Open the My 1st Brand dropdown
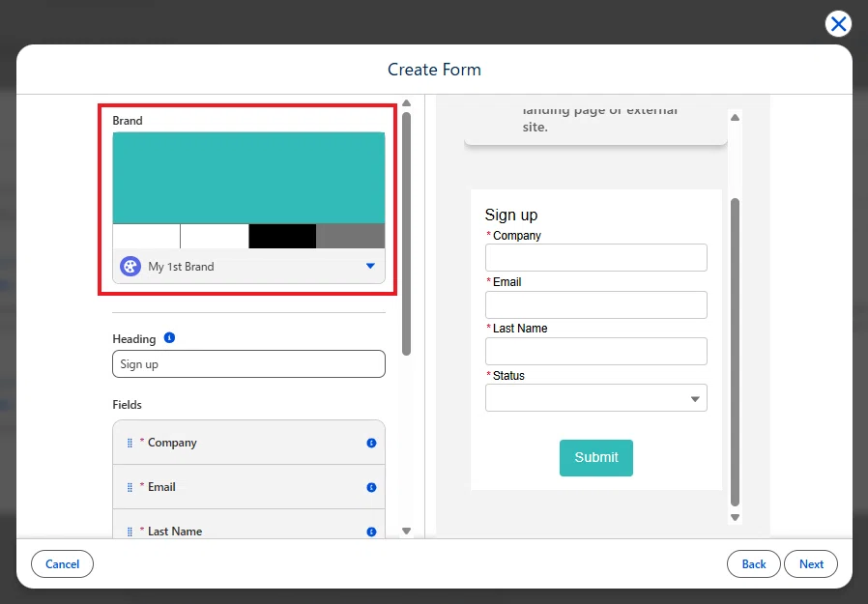This screenshot has height=604, width=868. [x=248, y=267]
